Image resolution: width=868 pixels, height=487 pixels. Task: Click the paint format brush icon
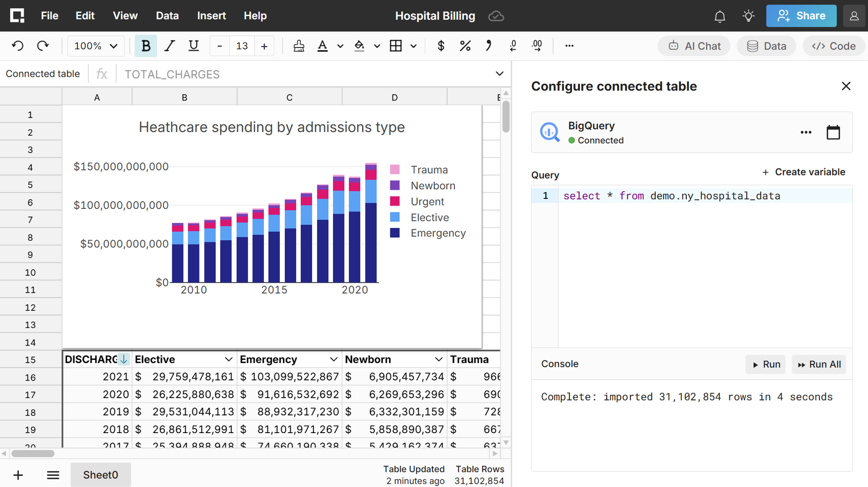(299, 46)
